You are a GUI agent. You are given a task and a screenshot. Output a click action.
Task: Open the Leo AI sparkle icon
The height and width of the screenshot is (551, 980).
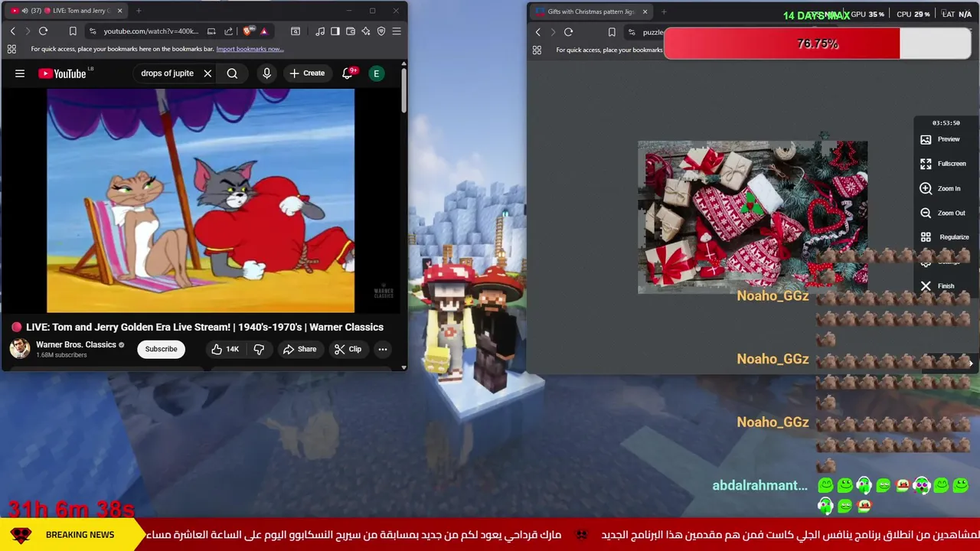(x=365, y=31)
